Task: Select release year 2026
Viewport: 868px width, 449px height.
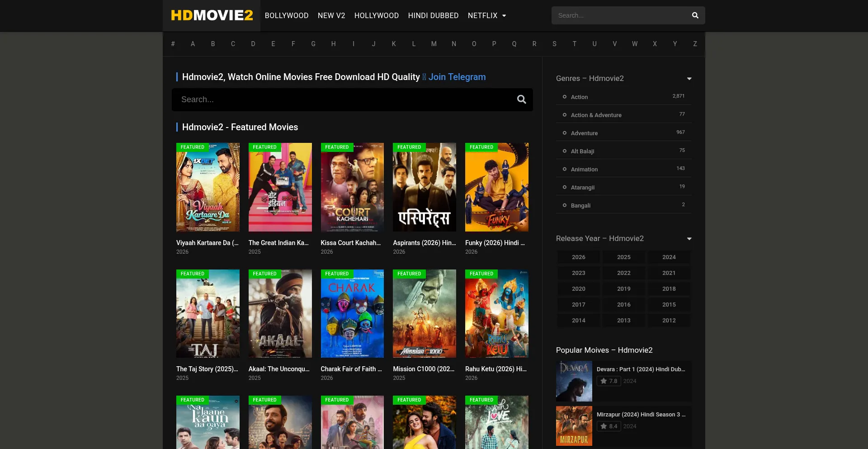Action: point(579,257)
